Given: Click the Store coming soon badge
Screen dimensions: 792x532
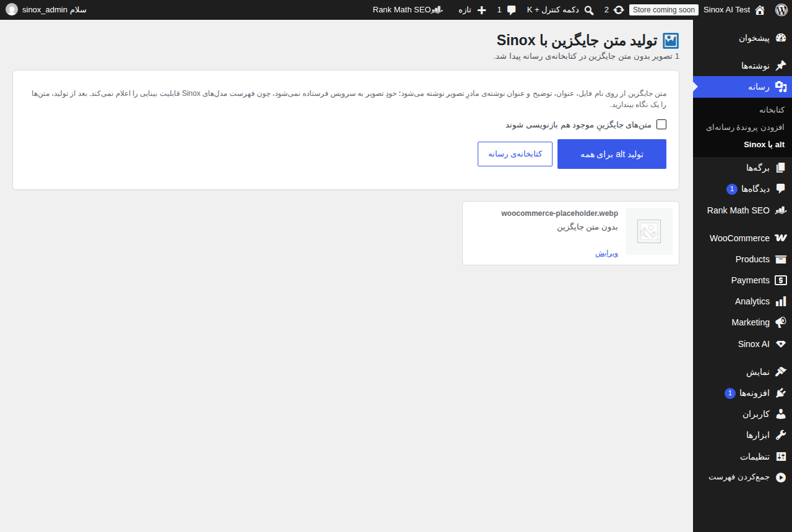Looking at the screenshot, I should click(x=664, y=10).
